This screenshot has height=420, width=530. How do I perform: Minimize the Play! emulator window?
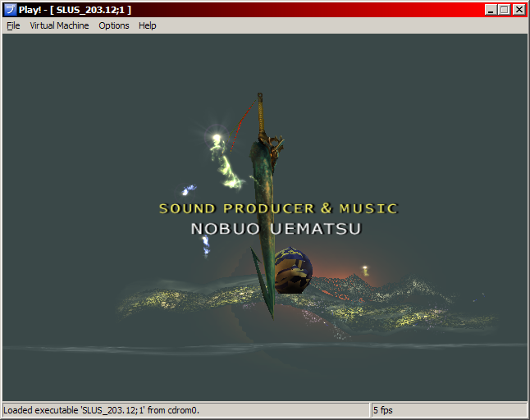click(491, 10)
